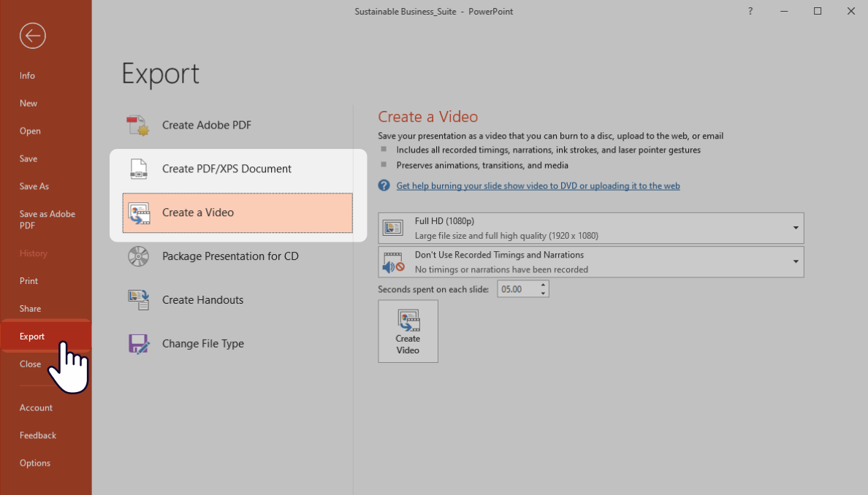Select the Create a Video filmstrip icon
The width and height of the screenshot is (868, 495).
click(139, 212)
